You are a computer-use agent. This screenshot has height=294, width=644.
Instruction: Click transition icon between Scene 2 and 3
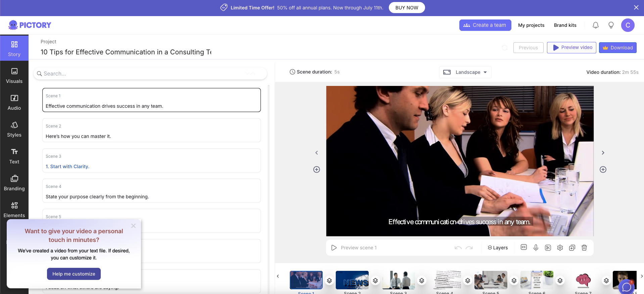[375, 281]
